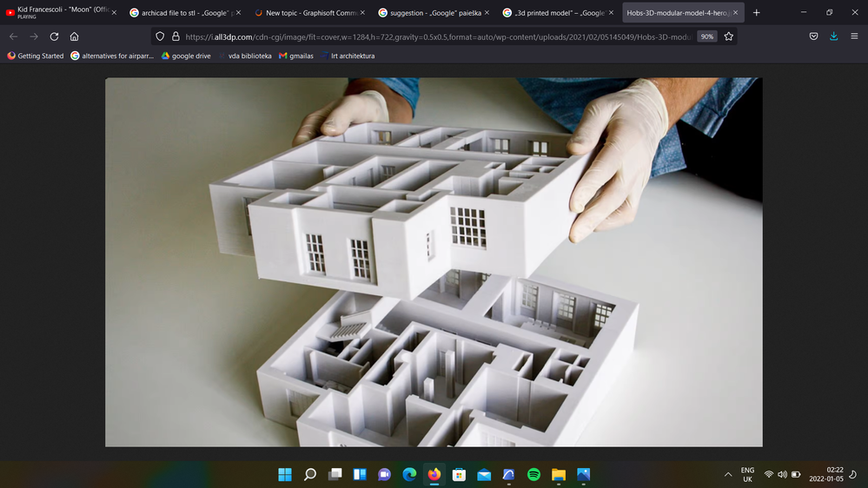868x488 pixels.
Task: Open File Explorer from taskbar
Action: pos(559,475)
